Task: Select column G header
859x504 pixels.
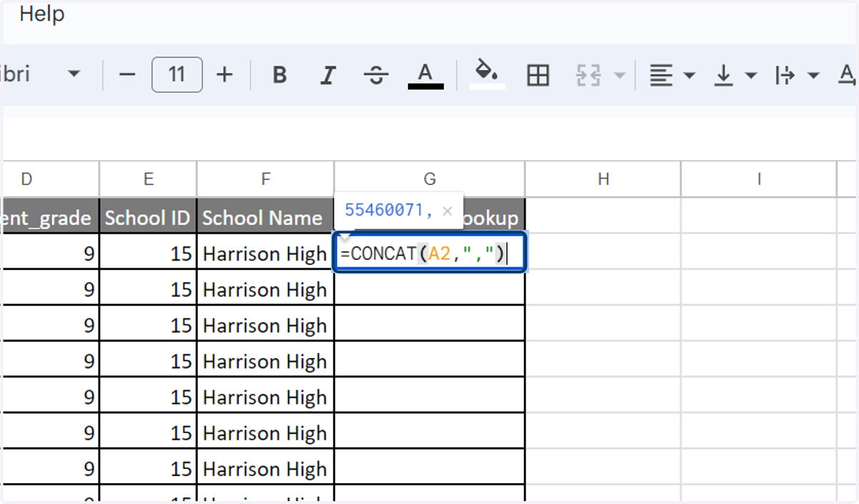Action: (x=429, y=179)
